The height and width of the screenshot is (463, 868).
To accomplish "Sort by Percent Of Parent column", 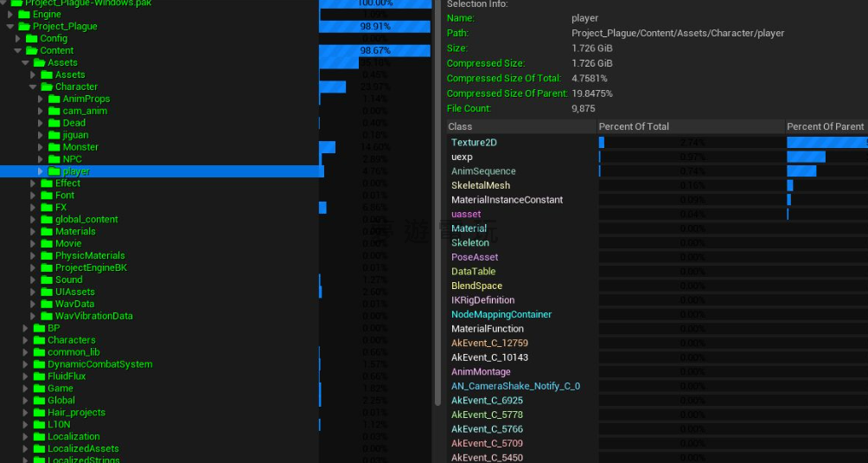I will (825, 126).
